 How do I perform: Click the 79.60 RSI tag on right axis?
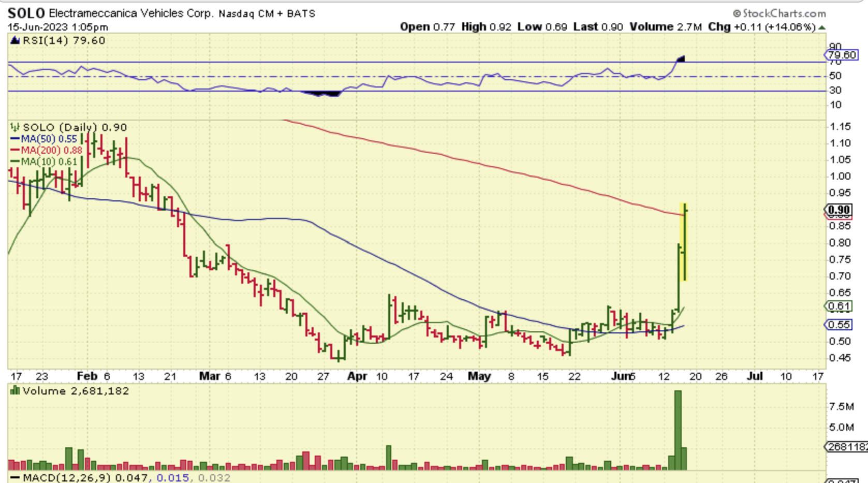tap(841, 55)
